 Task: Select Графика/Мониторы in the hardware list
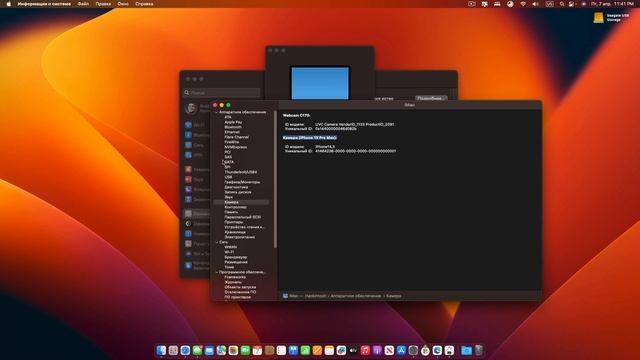[x=242, y=182]
